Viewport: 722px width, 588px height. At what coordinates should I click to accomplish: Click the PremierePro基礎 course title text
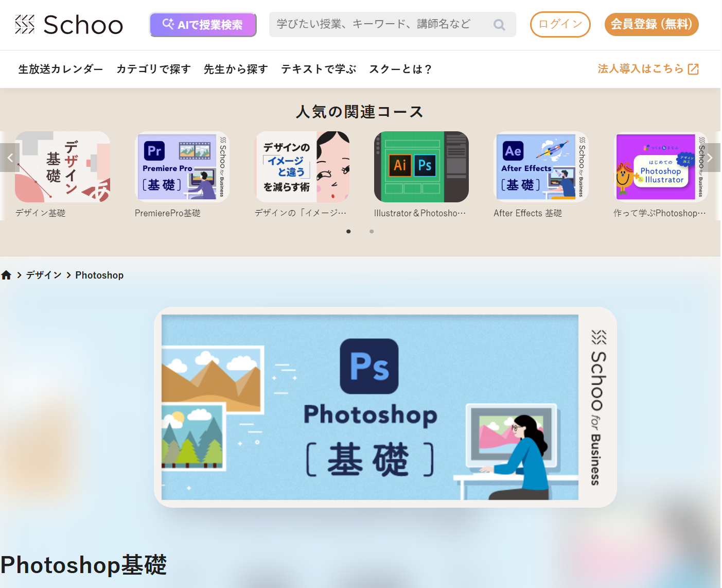pos(168,213)
